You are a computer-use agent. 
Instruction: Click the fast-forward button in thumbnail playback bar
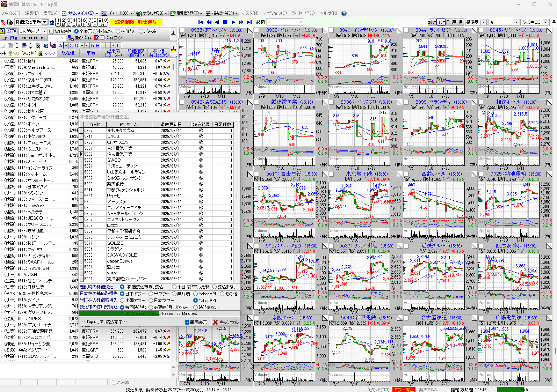tap(241, 22)
